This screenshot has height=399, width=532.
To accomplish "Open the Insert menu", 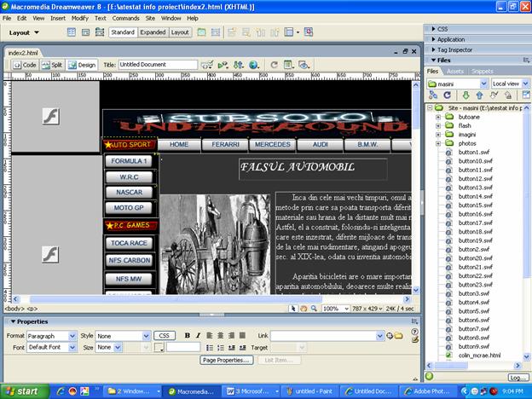I will point(58,18).
